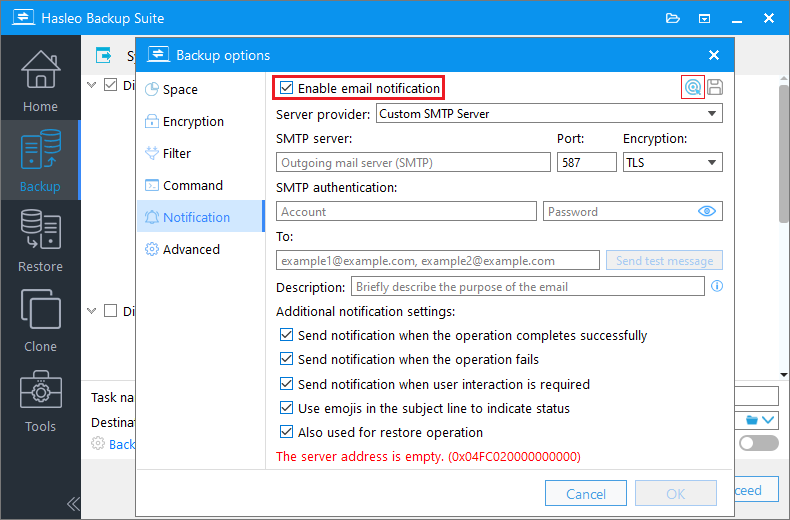Collapse the sidebar with the double-chevron icon
The image size is (790, 520).
click(x=73, y=504)
